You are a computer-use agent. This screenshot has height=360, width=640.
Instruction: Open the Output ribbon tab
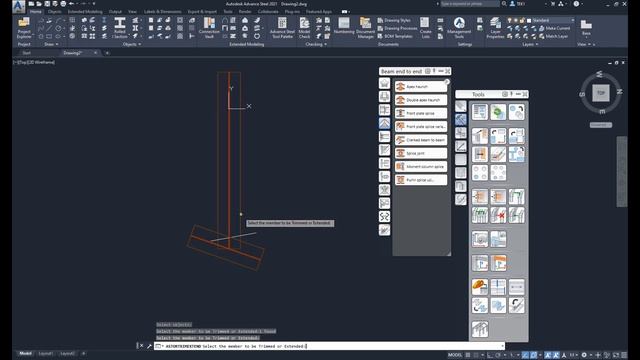click(115, 11)
